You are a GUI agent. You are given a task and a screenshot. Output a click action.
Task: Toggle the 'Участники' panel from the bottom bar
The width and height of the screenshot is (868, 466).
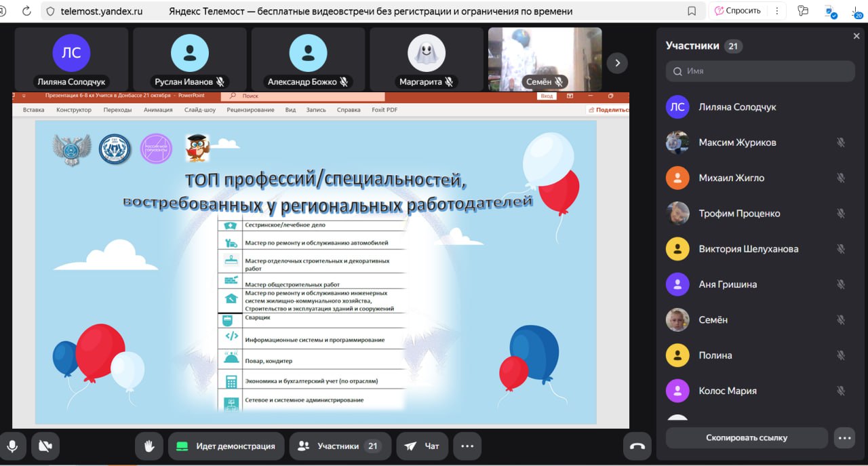(340, 446)
